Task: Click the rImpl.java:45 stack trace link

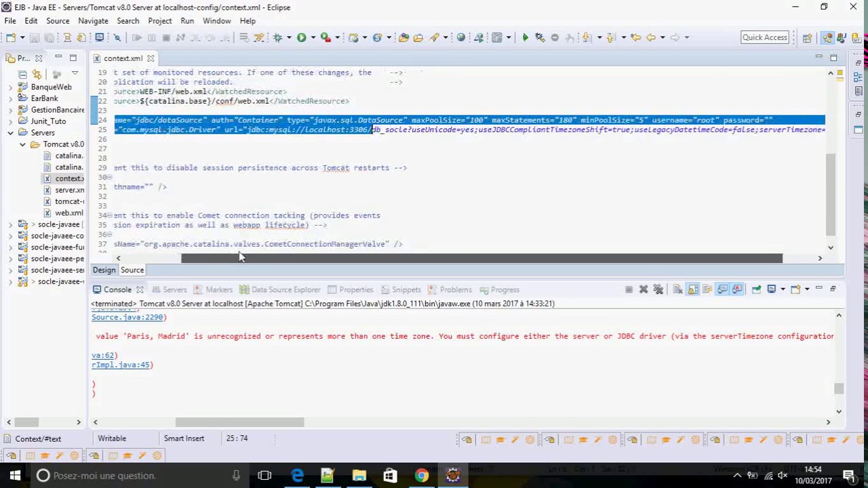Action: click(122, 365)
